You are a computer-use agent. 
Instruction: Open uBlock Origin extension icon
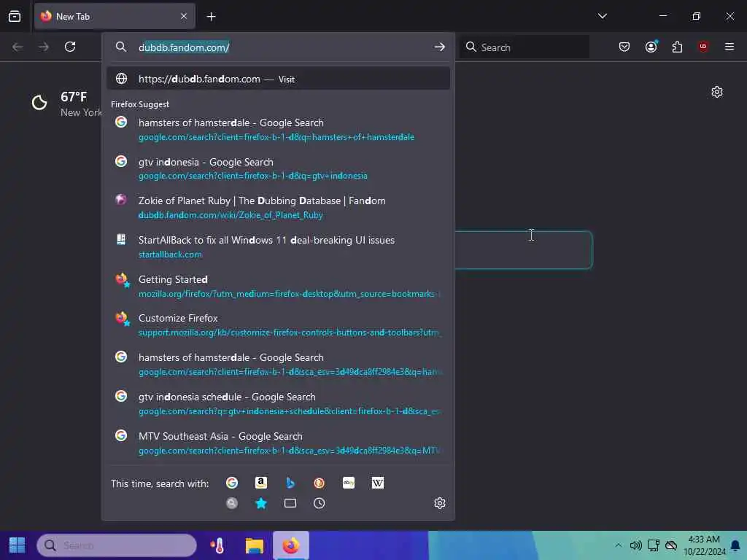point(703,47)
